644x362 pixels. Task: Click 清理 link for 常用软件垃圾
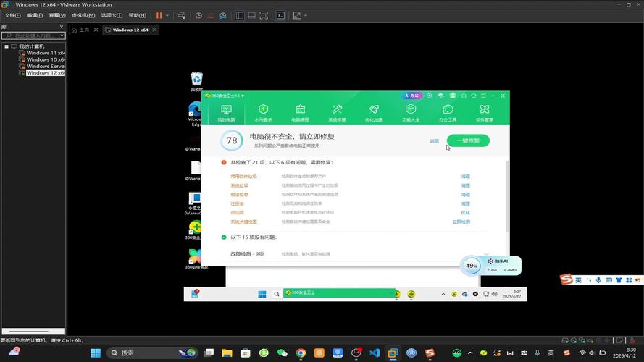click(466, 176)
